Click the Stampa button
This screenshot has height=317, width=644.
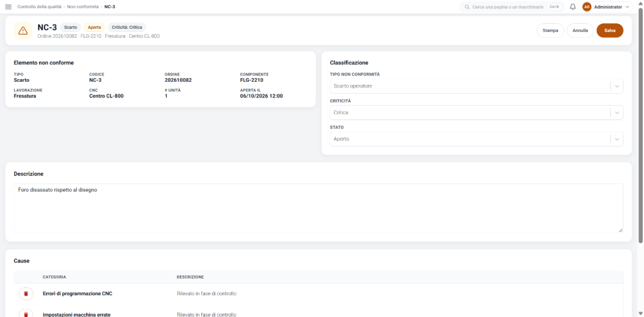(x=550, y=30)
